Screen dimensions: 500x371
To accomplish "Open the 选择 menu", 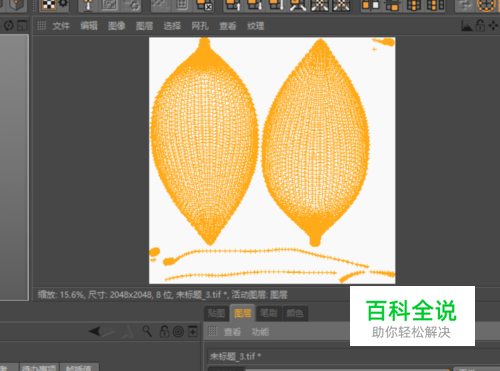I will point(172,26).
